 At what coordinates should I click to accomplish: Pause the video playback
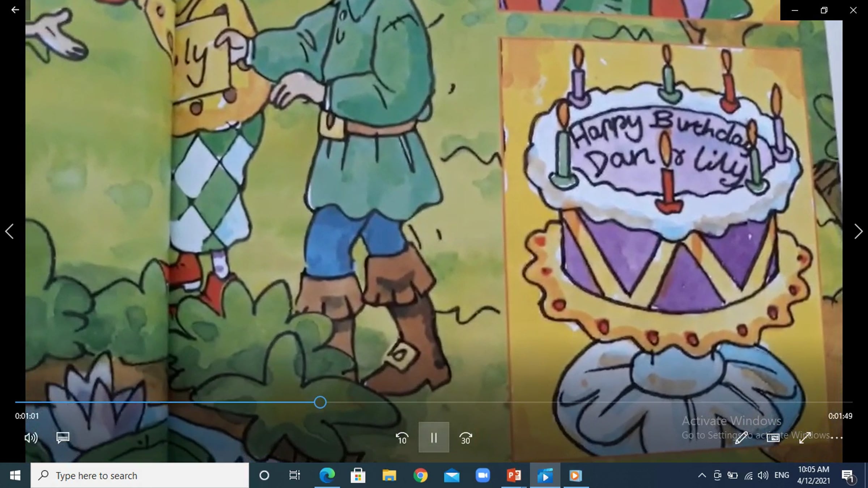[434, 437]
